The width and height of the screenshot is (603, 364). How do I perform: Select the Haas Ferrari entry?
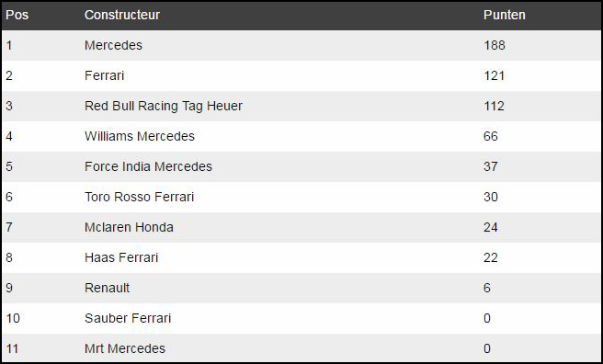click(121, 258)
